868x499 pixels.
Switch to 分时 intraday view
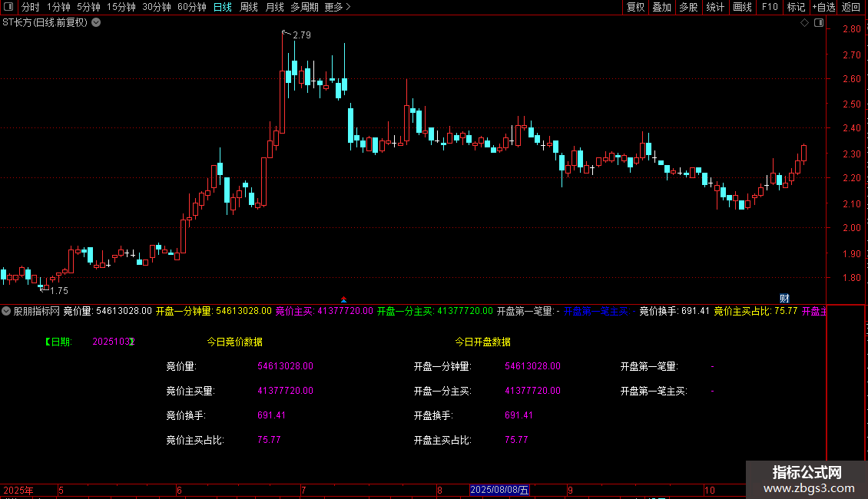[x=31, y=7]
